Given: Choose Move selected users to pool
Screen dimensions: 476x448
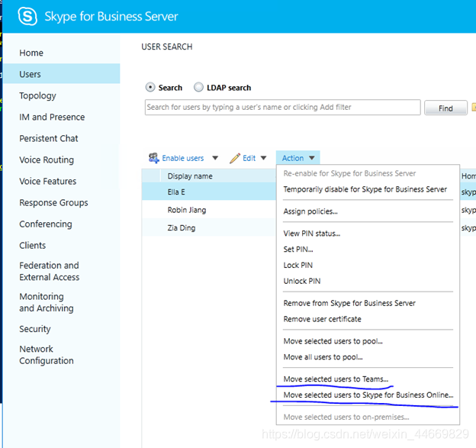Looking at the screenshot, I should click(333, 341).
